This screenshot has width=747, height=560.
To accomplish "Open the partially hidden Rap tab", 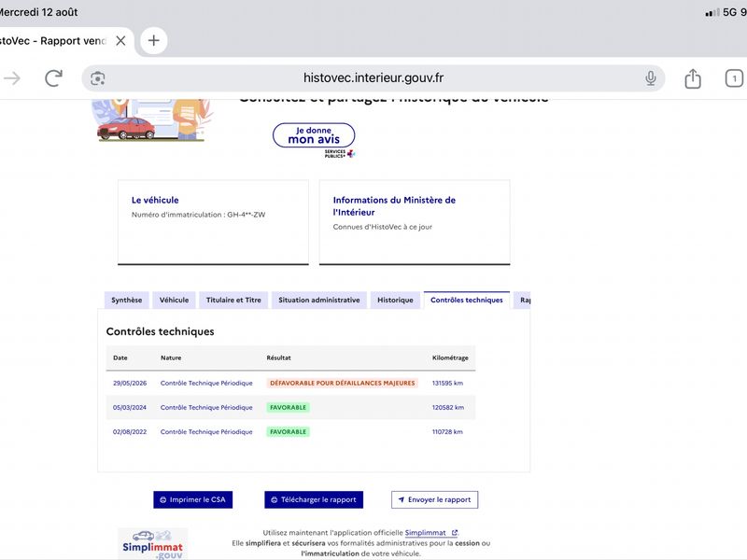I will pyautogui.click(x=522, y=300).
